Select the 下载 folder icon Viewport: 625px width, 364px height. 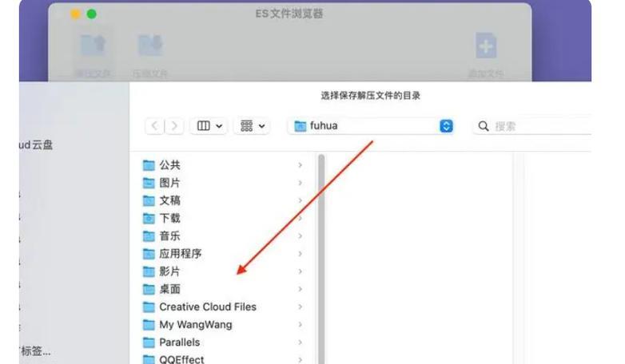(149, 218)
